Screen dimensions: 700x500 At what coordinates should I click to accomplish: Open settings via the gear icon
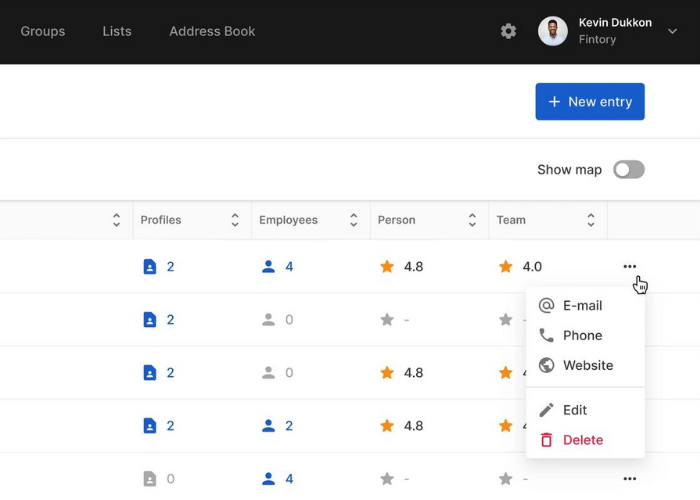[508, 31]
